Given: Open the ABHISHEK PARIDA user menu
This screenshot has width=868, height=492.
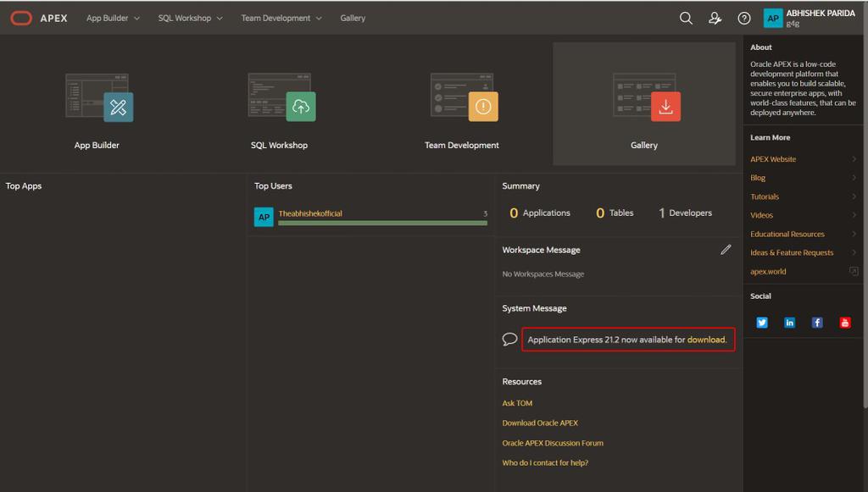Looking at the screenshot, I should point(810,19).
